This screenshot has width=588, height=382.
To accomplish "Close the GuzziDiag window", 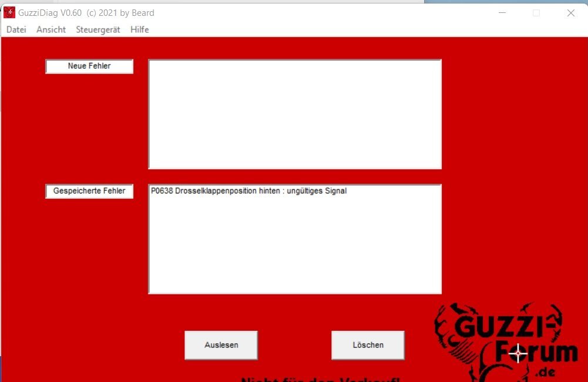I will click(570, 13).
